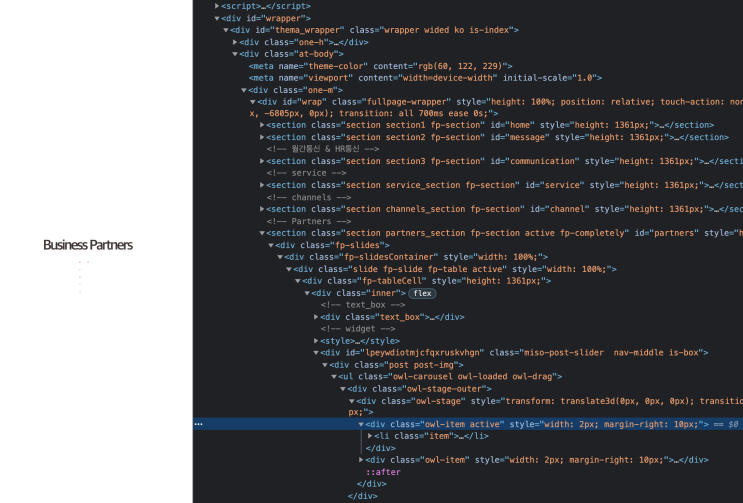Expand the non-active owl-item div
The height and width of the screenshot is (503, 743).
coord(362,460)
